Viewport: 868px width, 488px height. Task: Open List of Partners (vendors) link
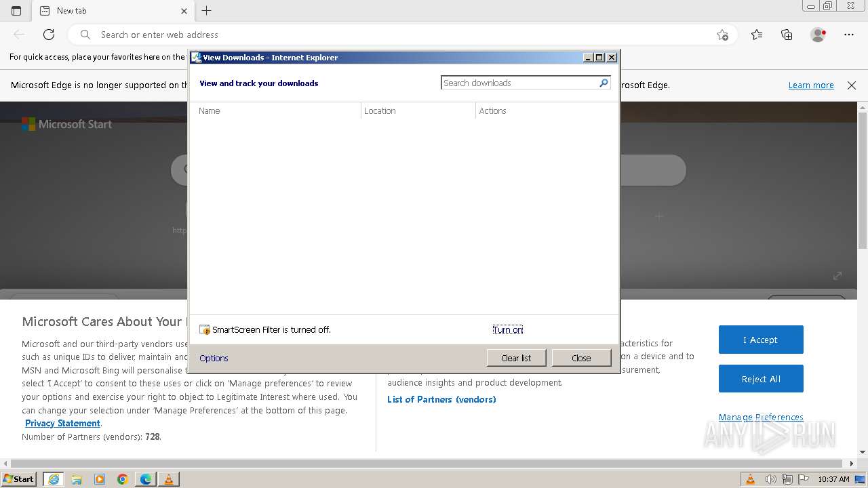coord(441,399)
